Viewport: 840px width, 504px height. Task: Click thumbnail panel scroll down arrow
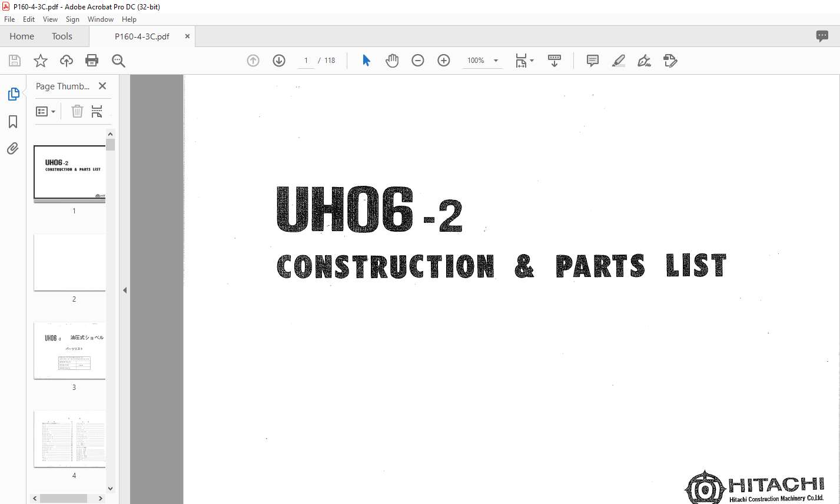click(x=110, y=488)
